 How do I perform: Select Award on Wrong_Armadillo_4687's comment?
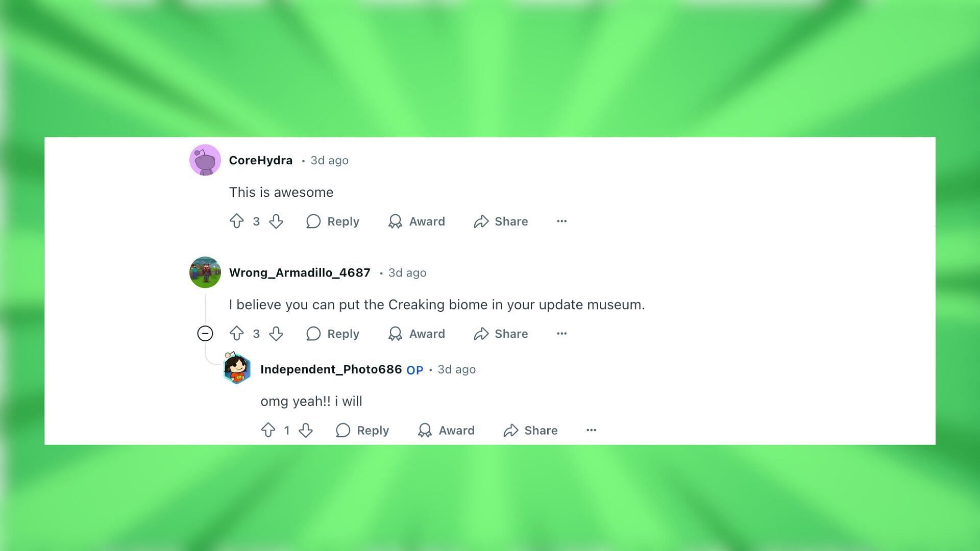(416, 333)
